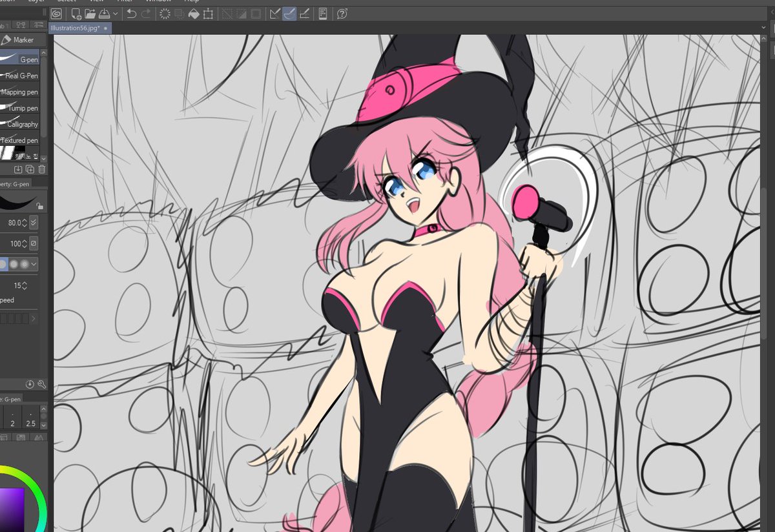Screen dimensions: 775x532
Task: Save the current illustration
Action: pos(103,14)
